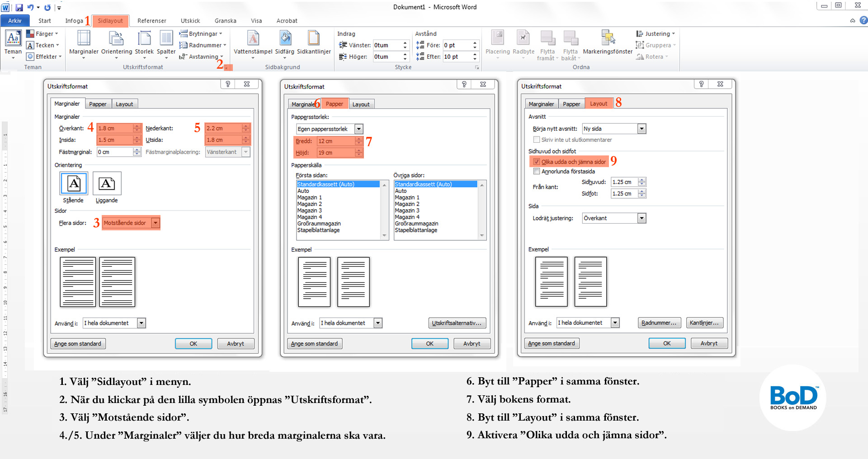Open the Brytningar breaks menu

(x=201, y=34)
